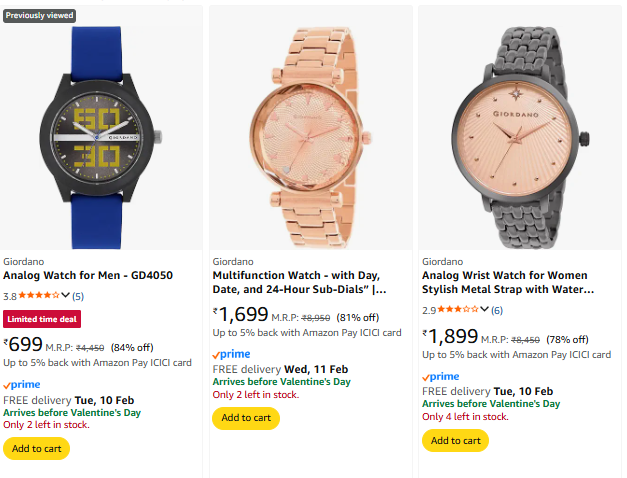Viewport: 627px width, 478px height.
Task: Click the 3.8 star rating icons
Action: coord(40,296)
